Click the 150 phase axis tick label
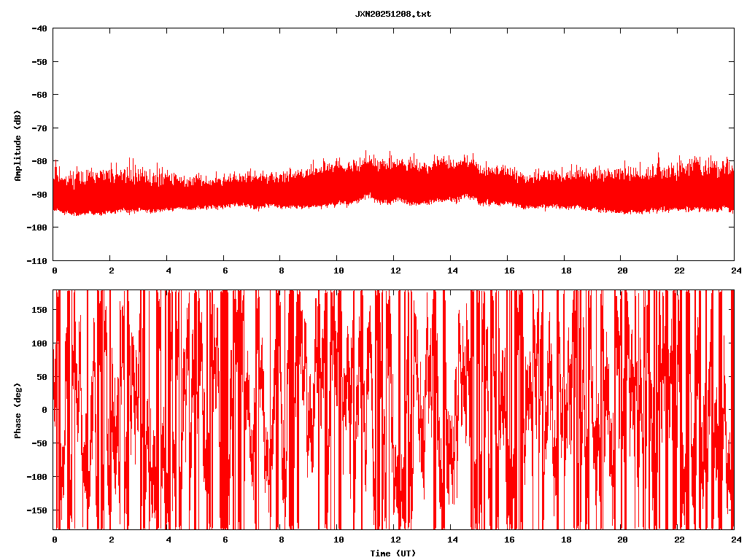747x560 pixels. [39, 310]
